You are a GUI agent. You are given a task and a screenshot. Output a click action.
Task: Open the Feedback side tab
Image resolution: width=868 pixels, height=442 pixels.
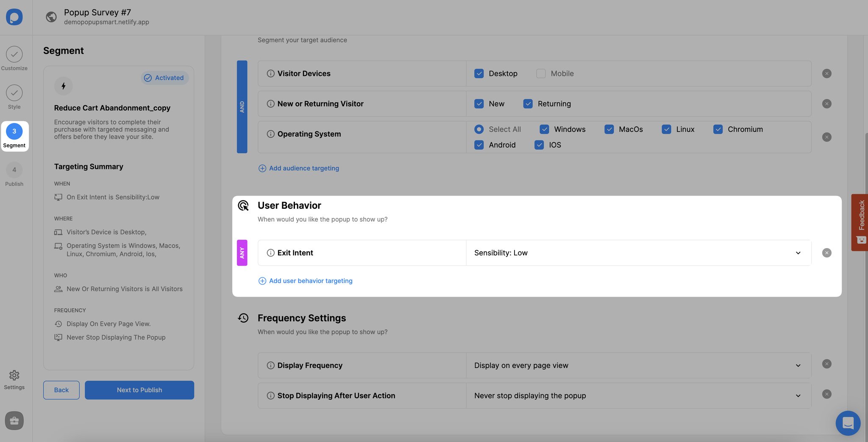860,222
